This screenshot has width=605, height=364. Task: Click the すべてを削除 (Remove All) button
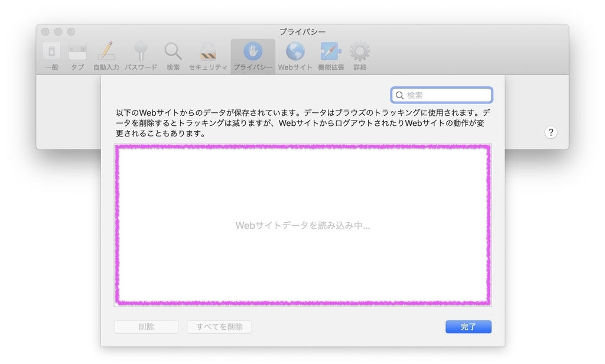pyautogui.click(x=219, y=326)
